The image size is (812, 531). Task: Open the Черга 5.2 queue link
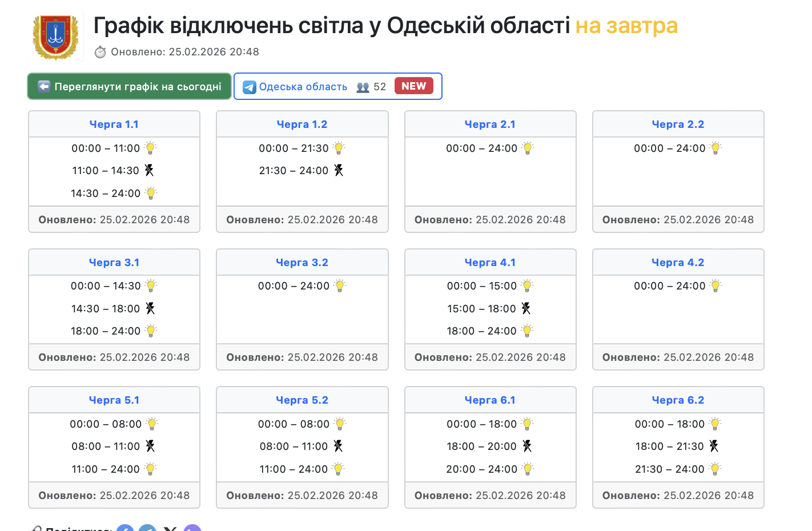[302, 400]
